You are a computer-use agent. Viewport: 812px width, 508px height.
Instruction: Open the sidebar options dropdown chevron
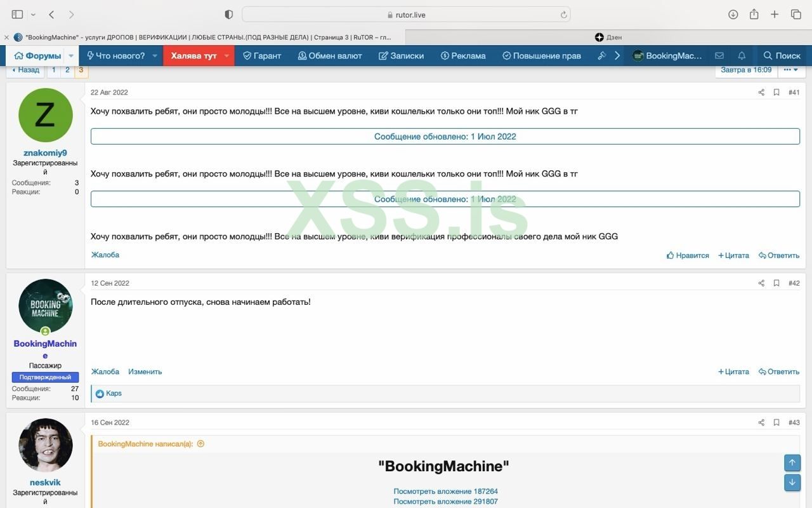pos(33,14)
